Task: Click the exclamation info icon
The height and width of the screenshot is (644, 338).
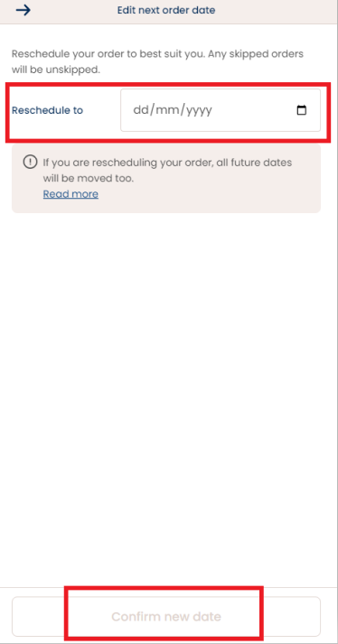Action: point(30,163)
